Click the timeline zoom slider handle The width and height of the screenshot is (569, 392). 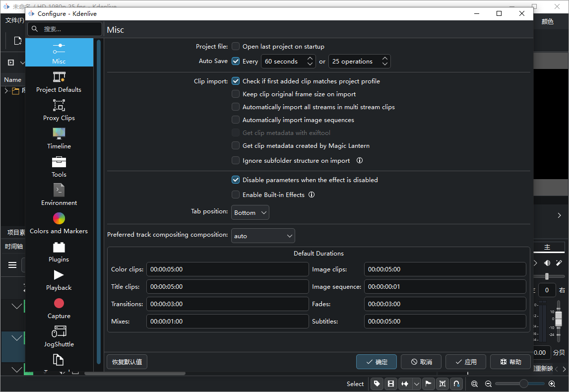pos(523,384)
